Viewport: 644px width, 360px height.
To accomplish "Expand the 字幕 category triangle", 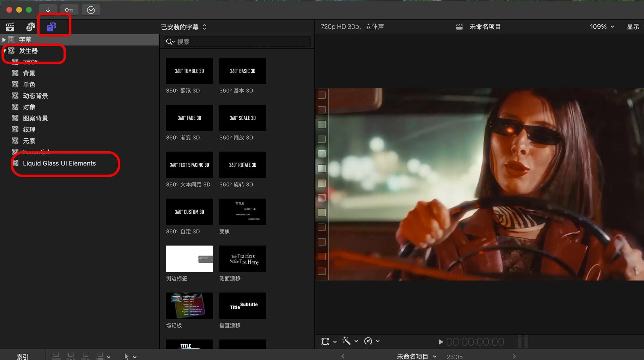I will pos(4,40).
